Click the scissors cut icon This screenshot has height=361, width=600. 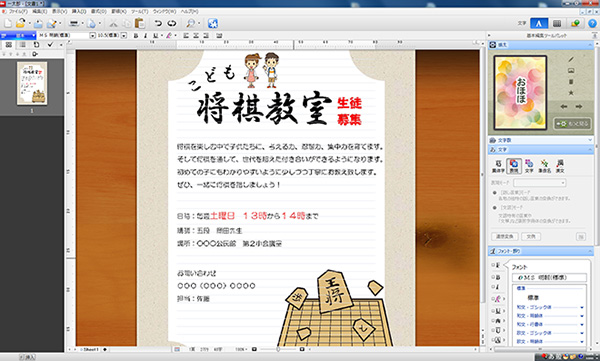(113, 23)
